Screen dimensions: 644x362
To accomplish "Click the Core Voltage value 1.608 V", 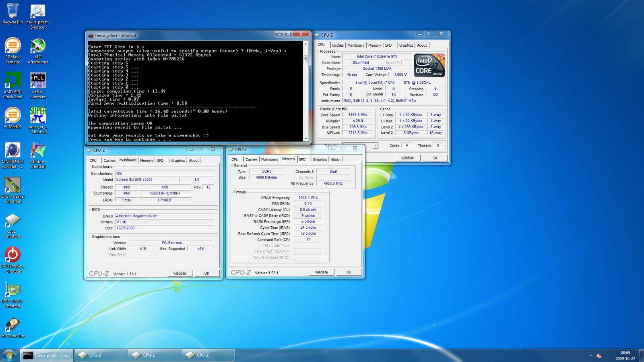I will [x=400, y=74].
